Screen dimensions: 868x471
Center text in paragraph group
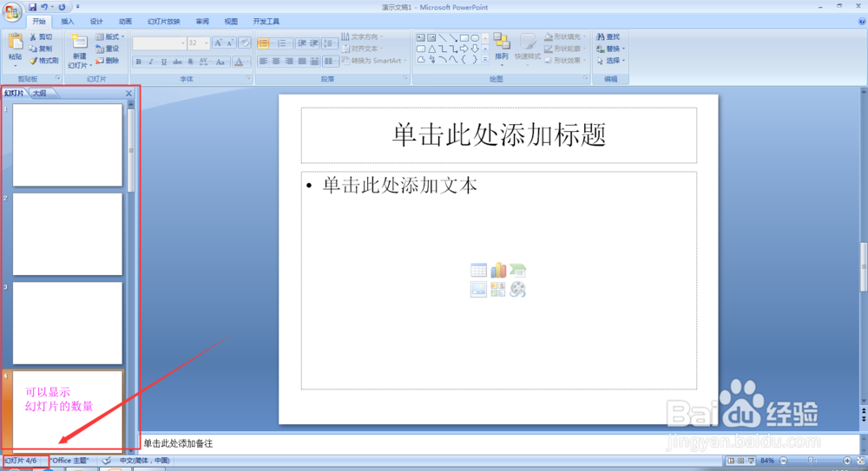click(276, 61)
